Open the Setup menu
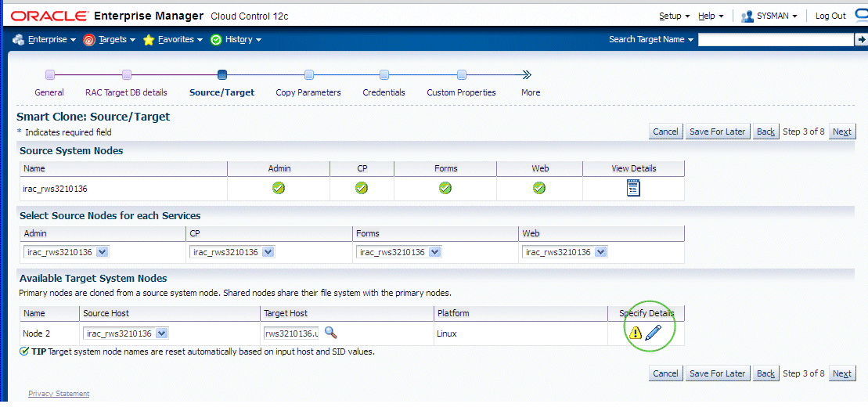This screenshot has width=868, height=411. click(674, 16)
